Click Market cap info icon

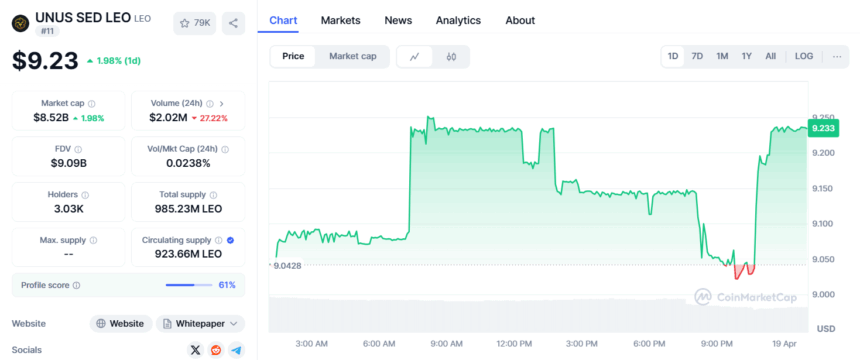click(x=92, y=103)
